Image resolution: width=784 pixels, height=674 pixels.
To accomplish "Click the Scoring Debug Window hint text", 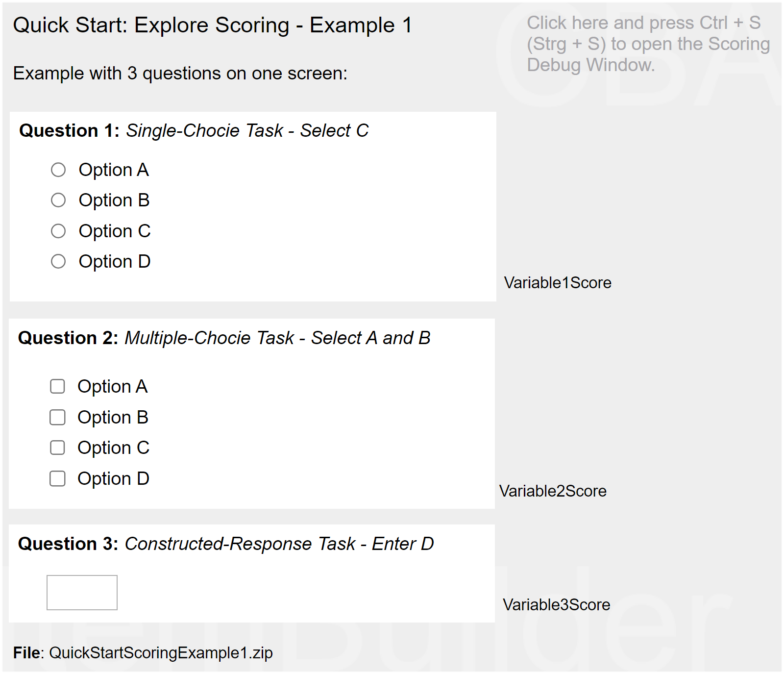I will pyautogui.click(x=648, y=44).
